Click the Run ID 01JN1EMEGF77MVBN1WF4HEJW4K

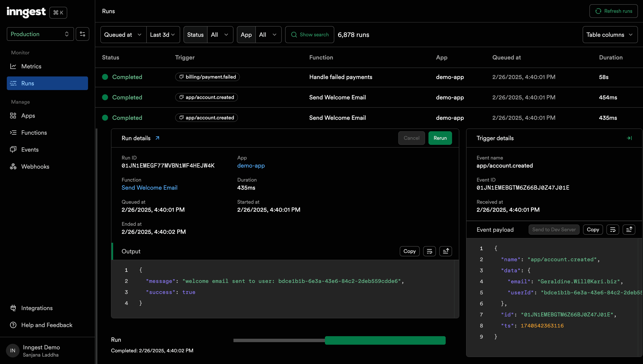tap(168, 165)
